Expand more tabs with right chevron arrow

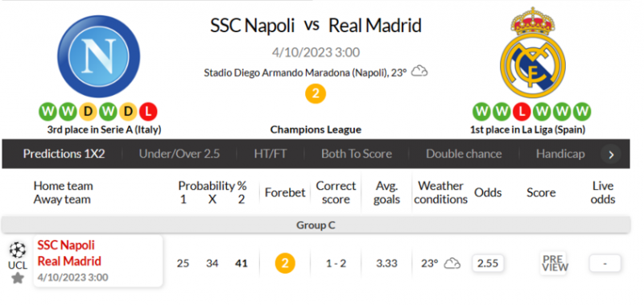pos(611,155)
